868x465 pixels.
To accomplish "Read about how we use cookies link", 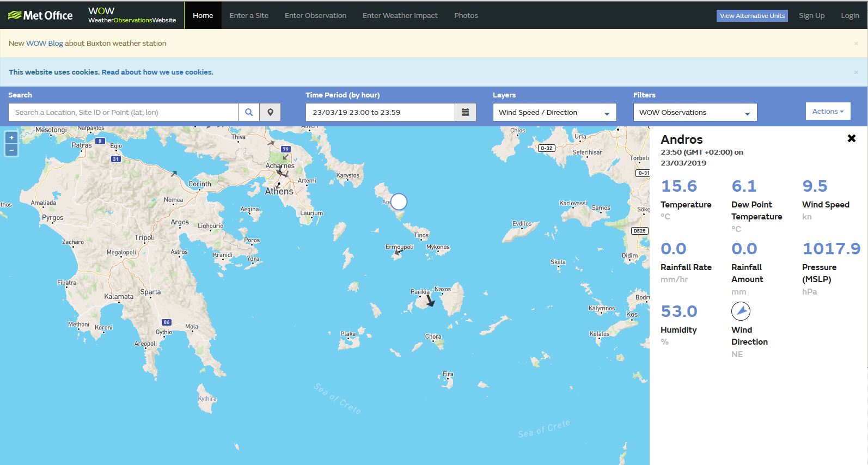I will pos(157,72).
